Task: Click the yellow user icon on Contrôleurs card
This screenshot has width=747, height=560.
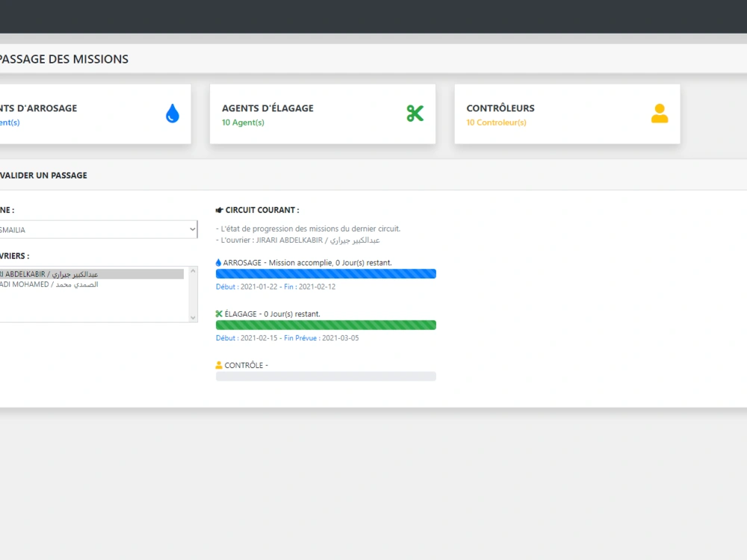Action: 660,113
